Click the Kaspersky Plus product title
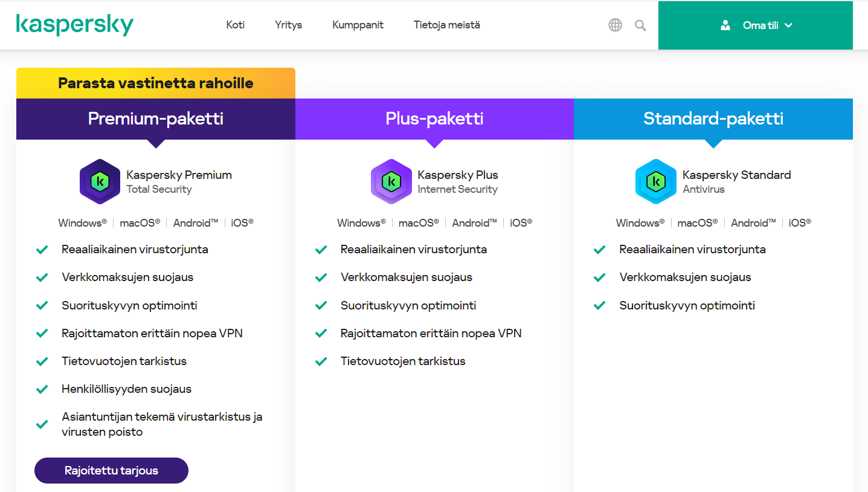This screenshot has height=492, width=868. [x=458, y=175]
